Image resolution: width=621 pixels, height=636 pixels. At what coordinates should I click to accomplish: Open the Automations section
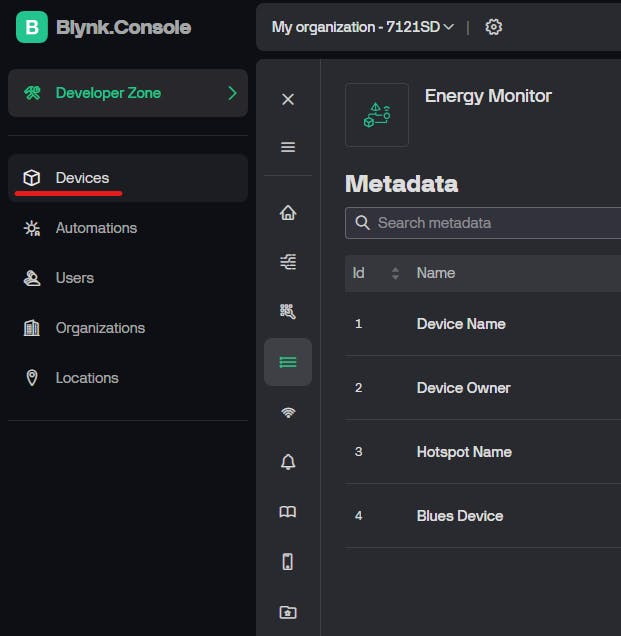[x=96, y=228]
